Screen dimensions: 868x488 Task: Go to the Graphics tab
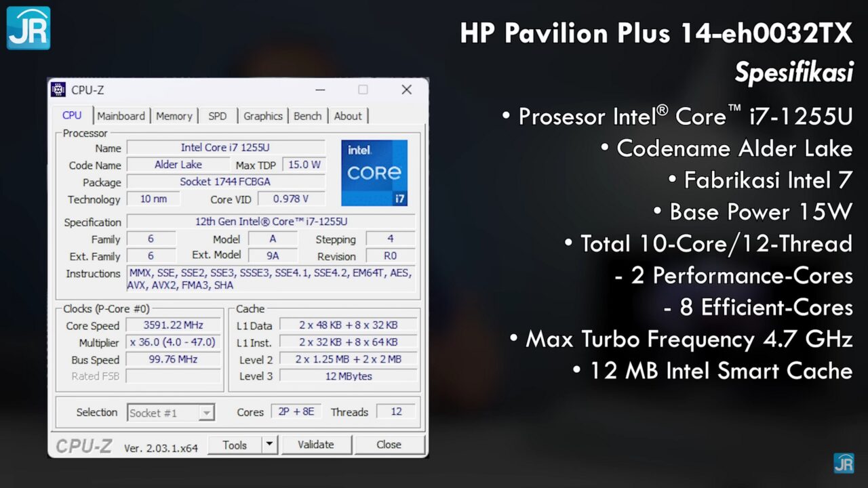click(263, 116)
